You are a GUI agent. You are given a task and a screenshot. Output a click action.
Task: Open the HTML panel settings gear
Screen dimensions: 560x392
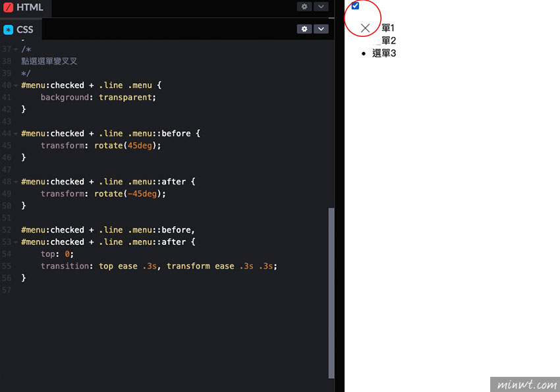304,7
